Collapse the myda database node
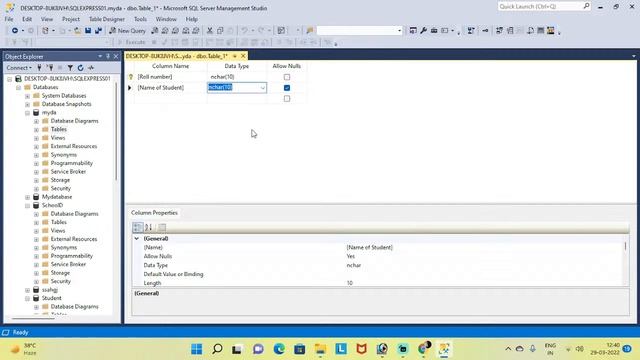640x360 pixels. [27, 113]
